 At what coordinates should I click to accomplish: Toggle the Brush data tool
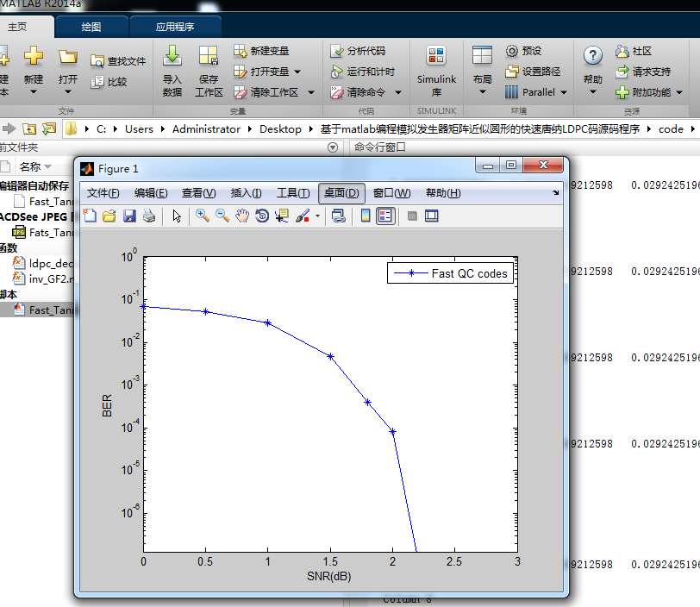[303, 216]
